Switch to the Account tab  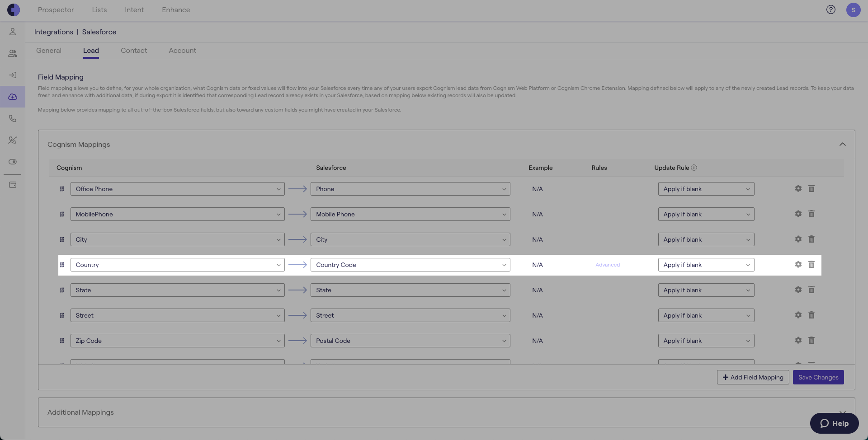183,51
